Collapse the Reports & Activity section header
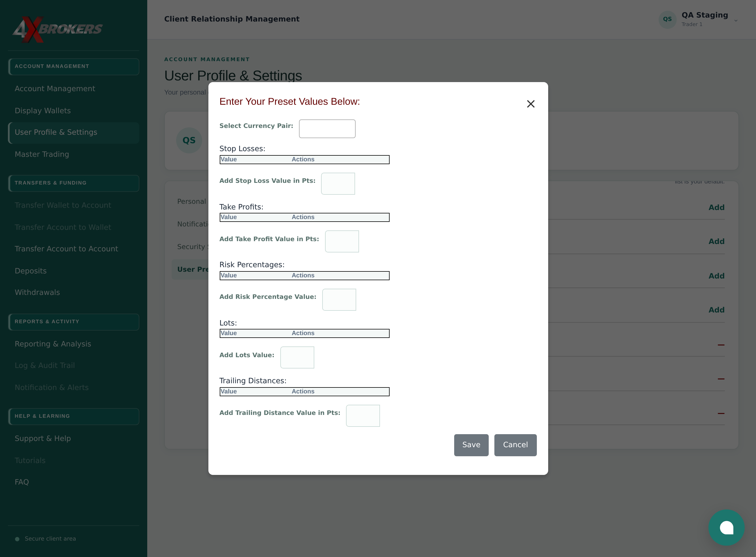 coord(74,322)
